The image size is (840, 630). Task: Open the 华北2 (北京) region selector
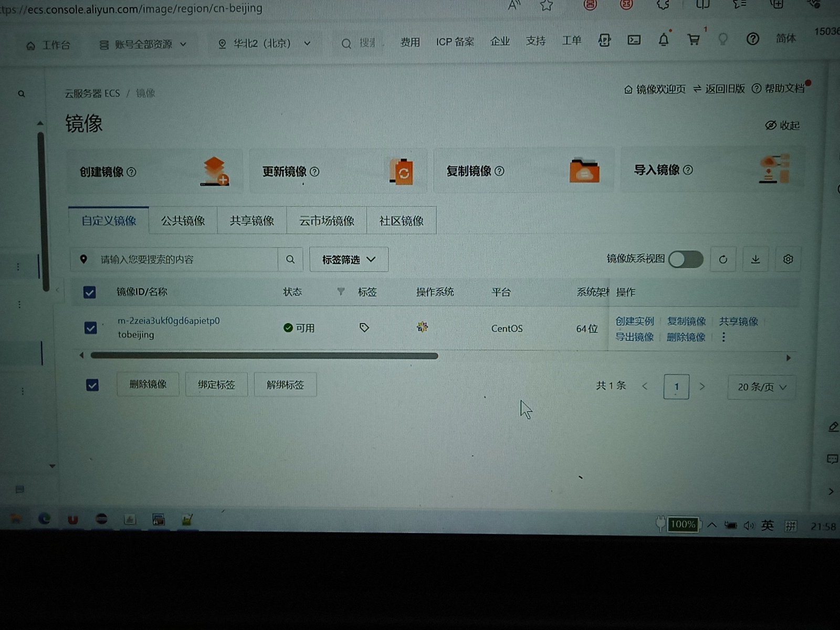[x=265, y=44]
